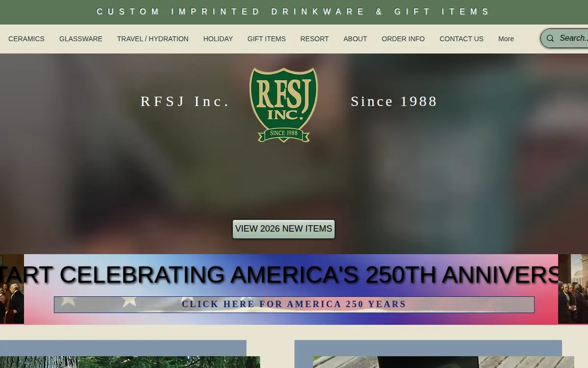Open the Contact Us page
Viewport: 588px width, 368px height.
462,39
